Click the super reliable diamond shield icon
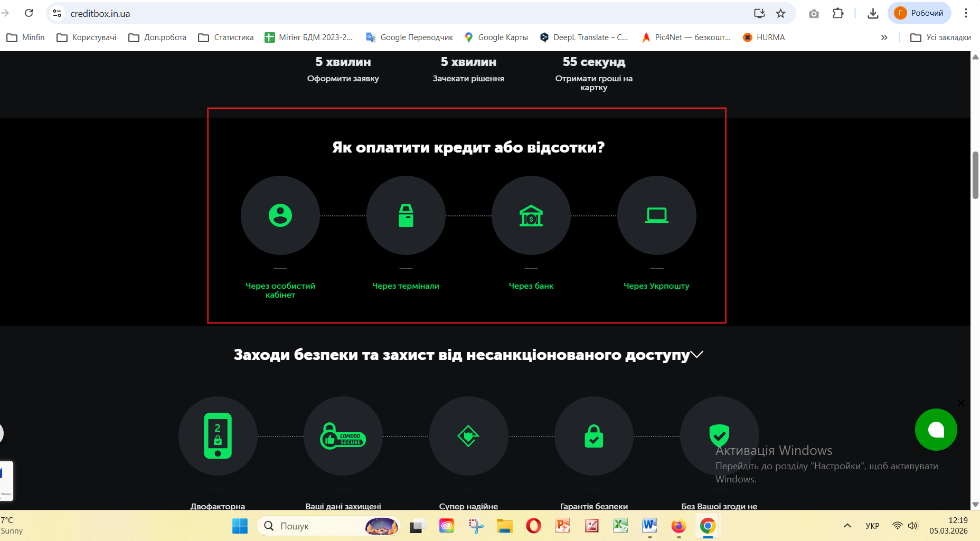The image size is (980, 541). click(x=468, y=436)
